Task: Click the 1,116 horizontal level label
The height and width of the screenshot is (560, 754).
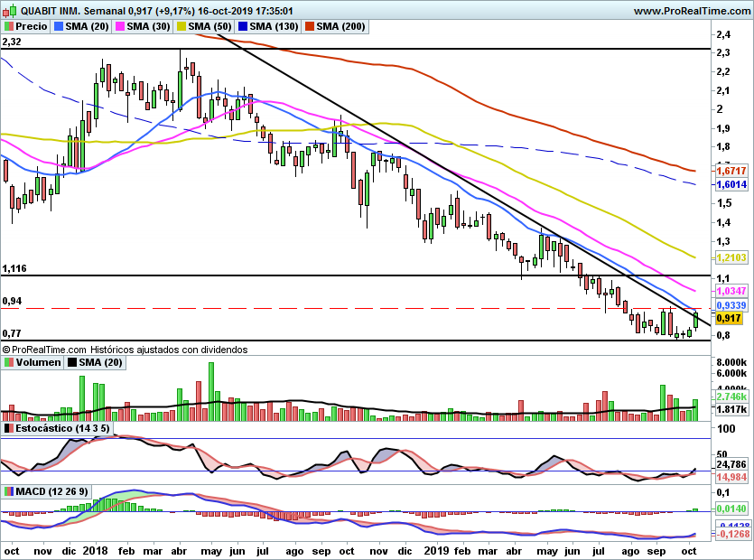Action: (x=14, y=268)
